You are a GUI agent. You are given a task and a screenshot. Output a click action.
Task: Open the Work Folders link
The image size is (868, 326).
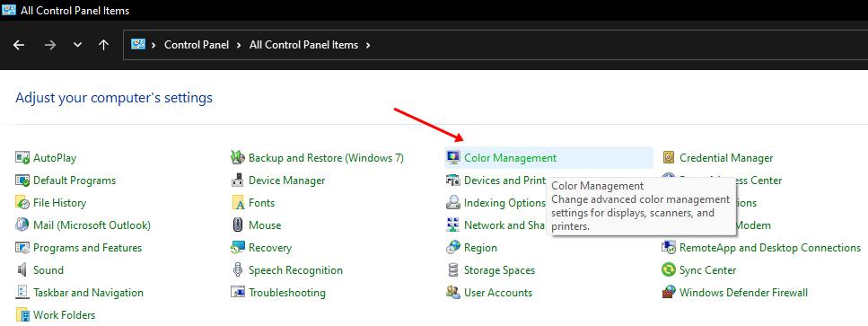(65, 315)
